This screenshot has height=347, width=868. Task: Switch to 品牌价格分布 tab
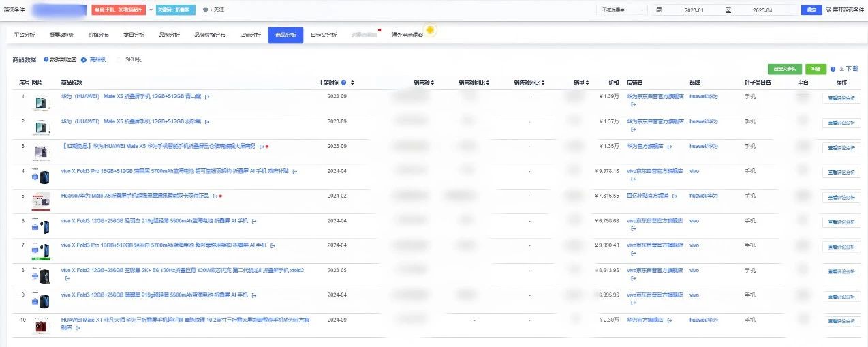(210, 35)
